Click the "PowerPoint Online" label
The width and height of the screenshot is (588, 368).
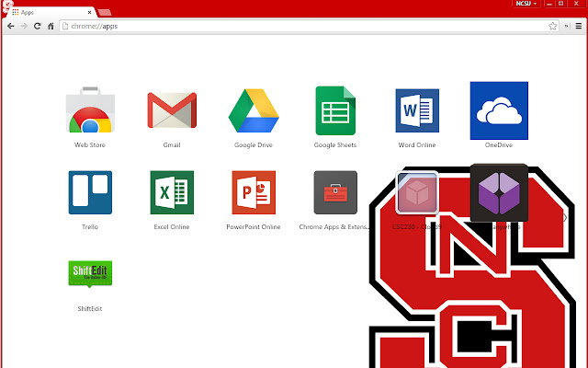(254, 227)
